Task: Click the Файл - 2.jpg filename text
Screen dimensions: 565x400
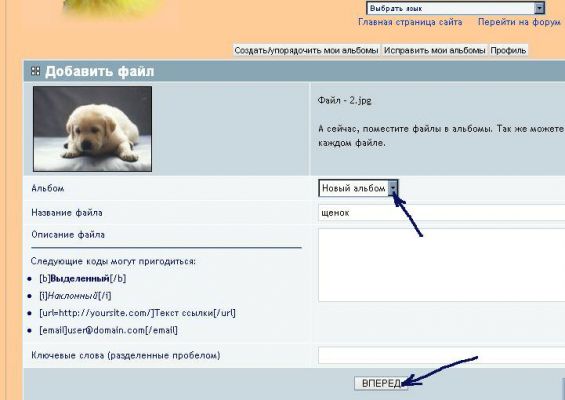Action: (344, 100)
